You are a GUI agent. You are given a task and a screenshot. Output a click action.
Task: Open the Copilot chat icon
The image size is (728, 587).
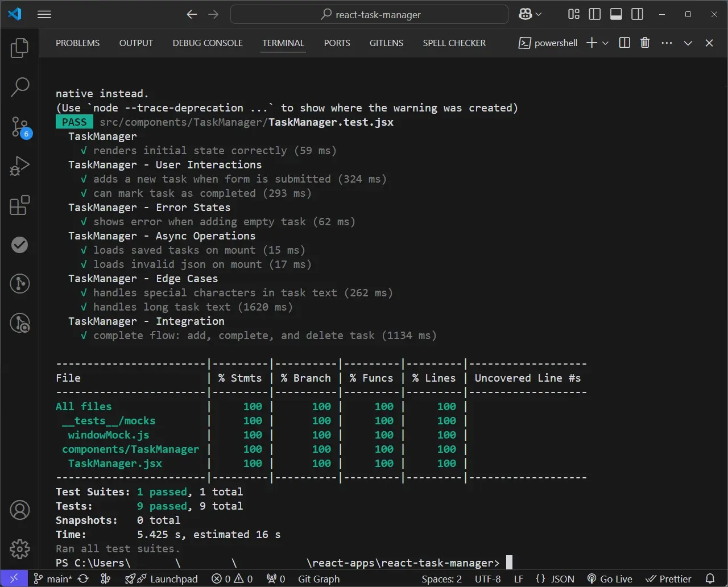point(525,14)
